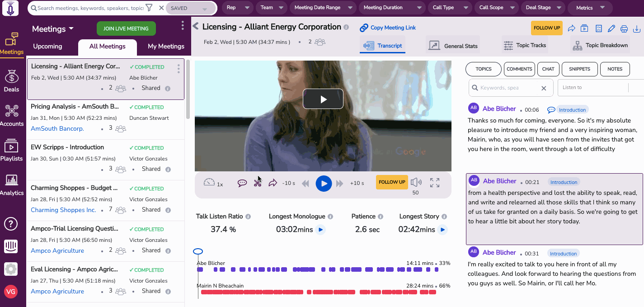
Task: Enter fullscreen video mode
Action: tap(435, 183)
